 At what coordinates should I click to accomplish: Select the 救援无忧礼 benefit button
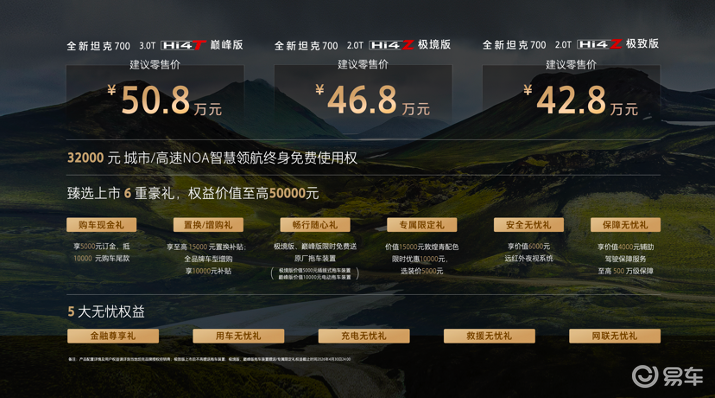489,336
